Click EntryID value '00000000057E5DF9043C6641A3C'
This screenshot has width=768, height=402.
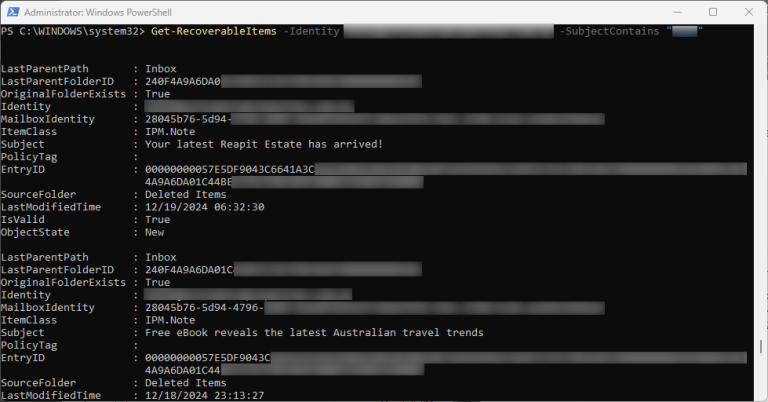(230, 169)
